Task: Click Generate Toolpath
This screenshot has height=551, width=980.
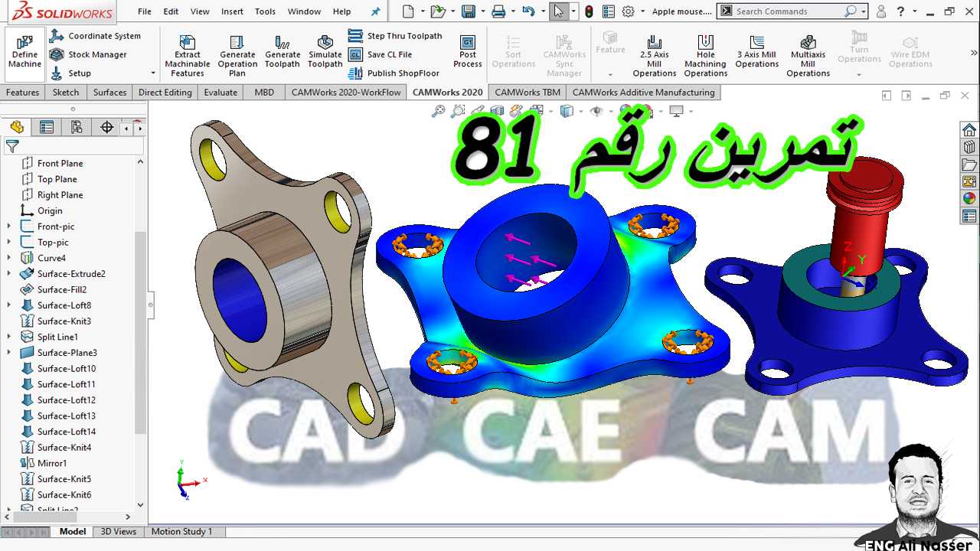Action: coord(283,52)
